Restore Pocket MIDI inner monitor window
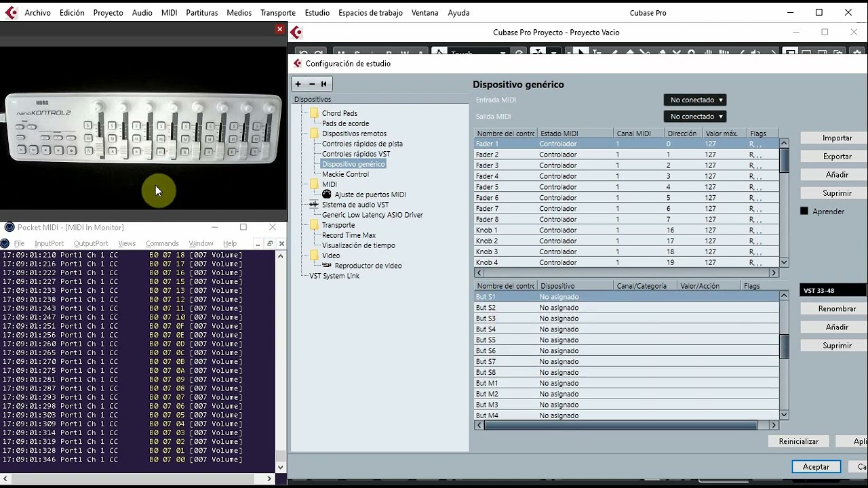This screenshot has height=488, width=868. click(x=270, y=243)
